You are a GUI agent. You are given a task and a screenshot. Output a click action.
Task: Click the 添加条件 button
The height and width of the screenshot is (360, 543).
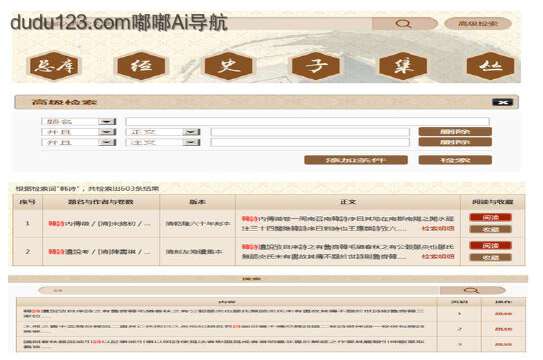[x=356, y=160]
